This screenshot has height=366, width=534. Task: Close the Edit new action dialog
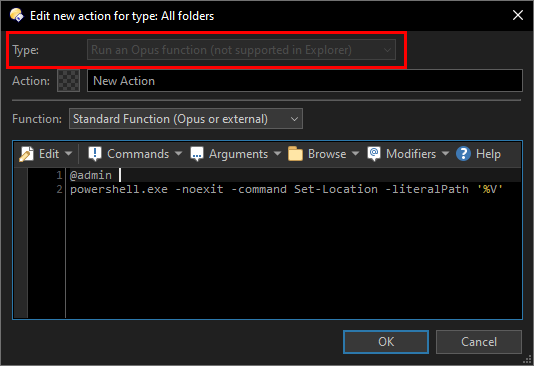pyautogui.click(x=518, y=15)
